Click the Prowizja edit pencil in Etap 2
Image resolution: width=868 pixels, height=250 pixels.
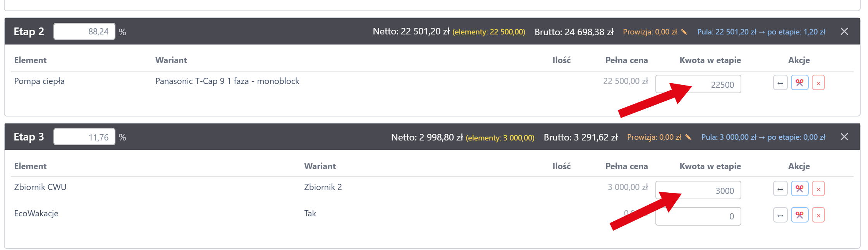684,32
